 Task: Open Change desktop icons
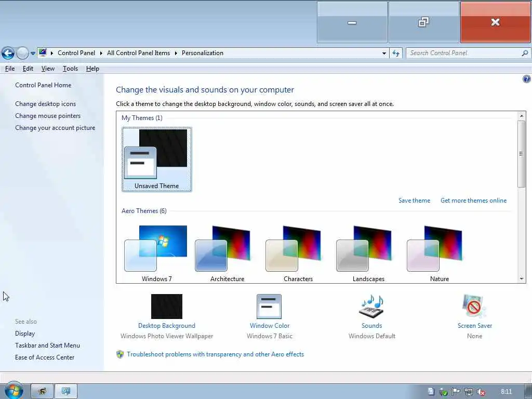point(46,104)
